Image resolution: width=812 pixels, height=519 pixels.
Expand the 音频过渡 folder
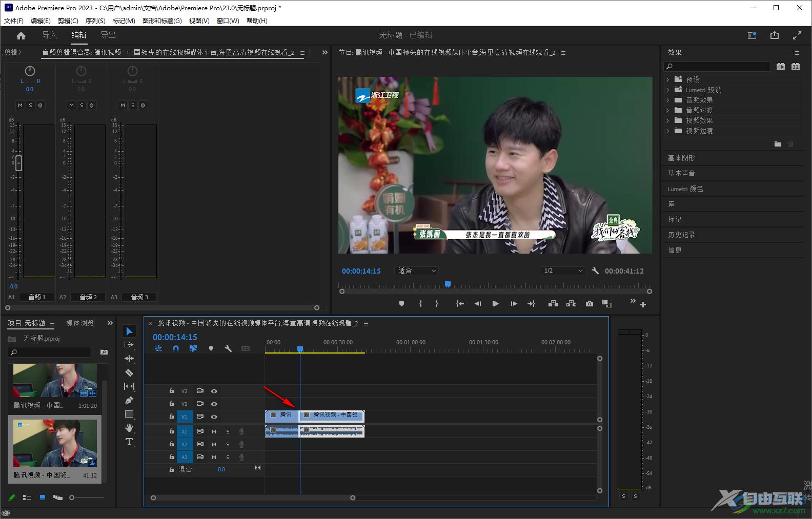click(x=668, y=110)
